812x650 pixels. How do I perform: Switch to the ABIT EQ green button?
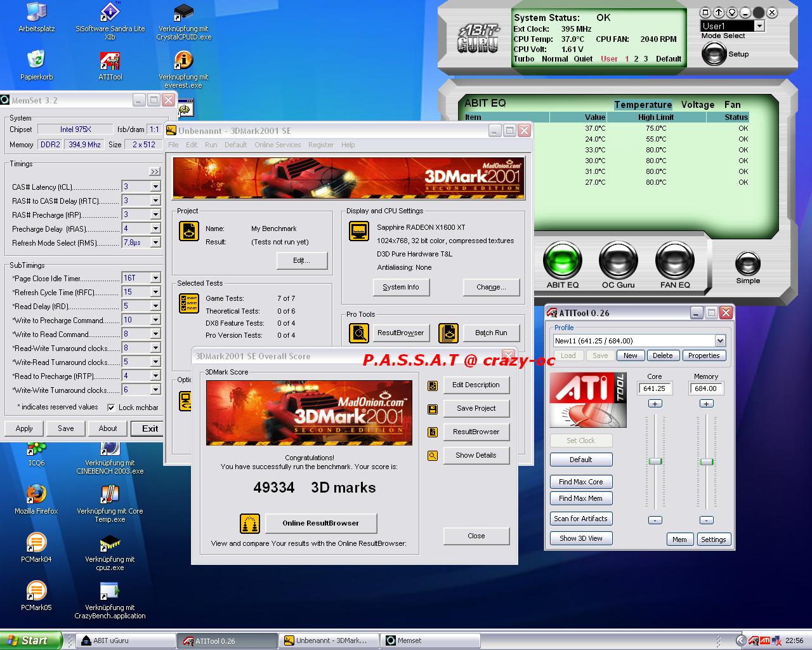(x=563, y=261)
